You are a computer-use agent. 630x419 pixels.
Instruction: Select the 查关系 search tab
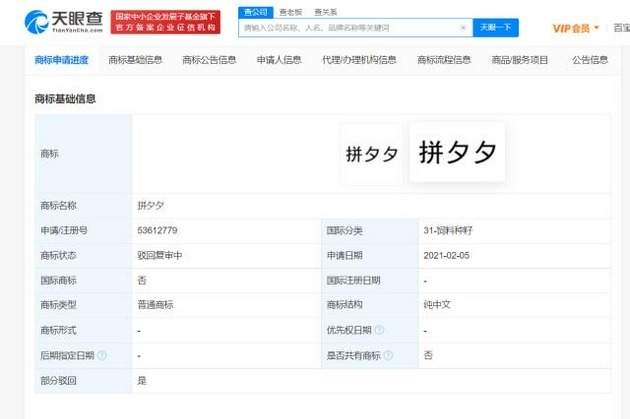tap(325, 12)
